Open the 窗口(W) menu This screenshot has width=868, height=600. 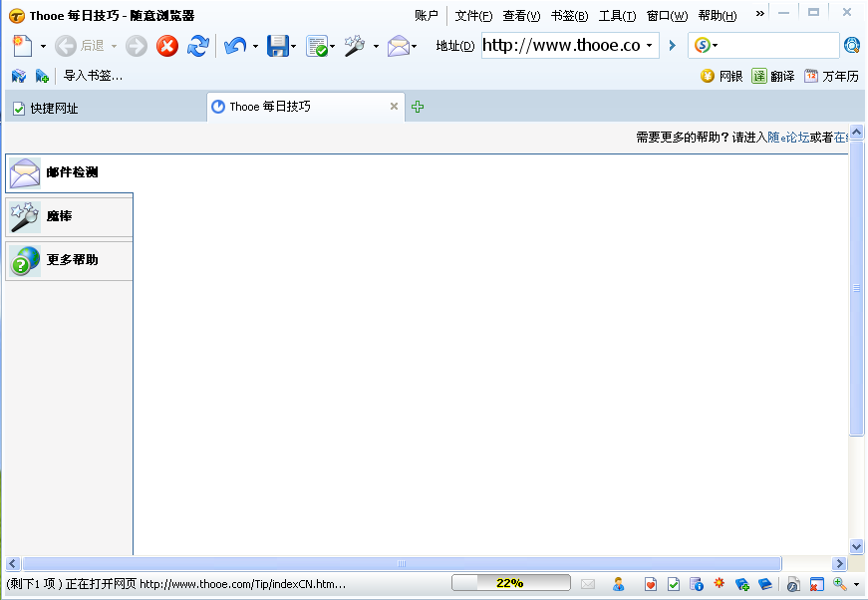pyautogui.click(x=667, y=16)
